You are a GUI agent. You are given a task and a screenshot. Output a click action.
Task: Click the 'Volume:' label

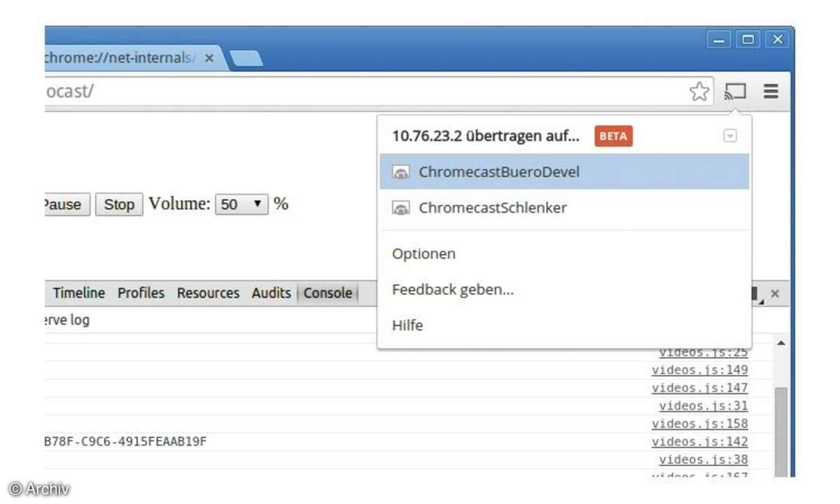(x=179, y=204)
